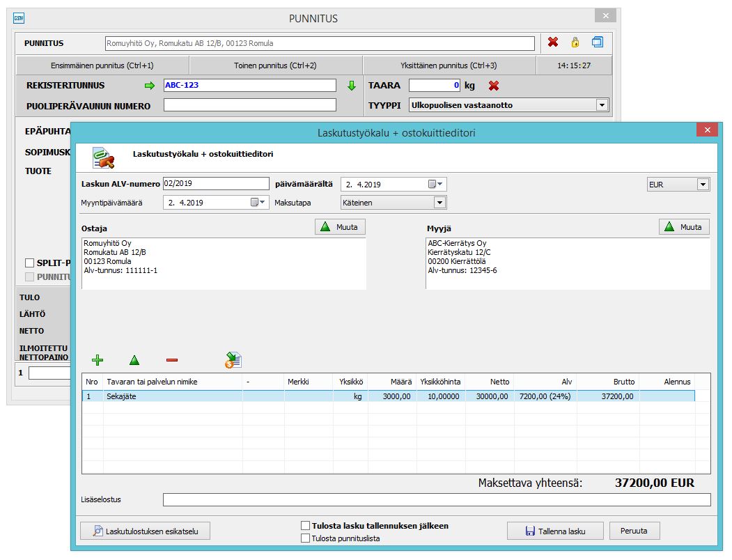Edit invoice row with green triangle icon

[x=134, y=360]
